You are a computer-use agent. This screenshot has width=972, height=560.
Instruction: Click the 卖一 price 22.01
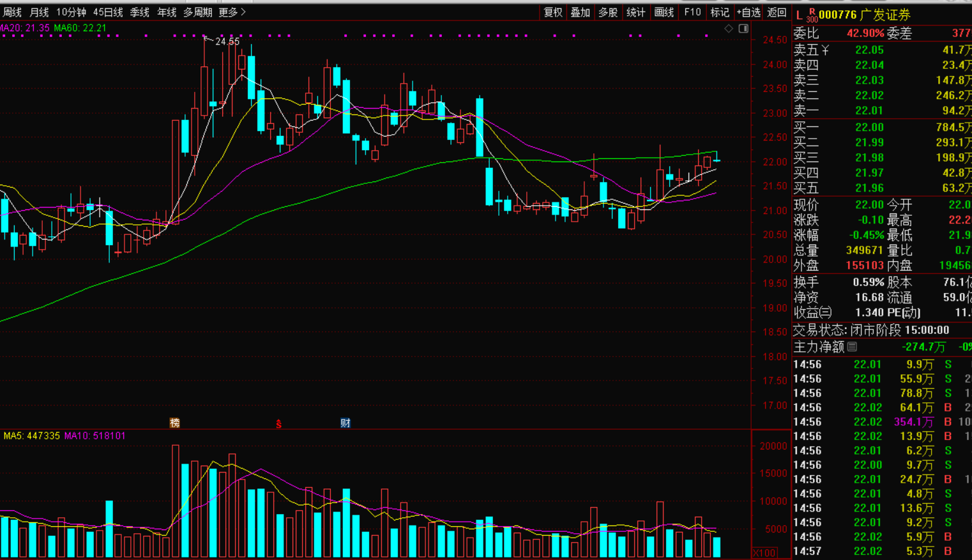[869, 111]
